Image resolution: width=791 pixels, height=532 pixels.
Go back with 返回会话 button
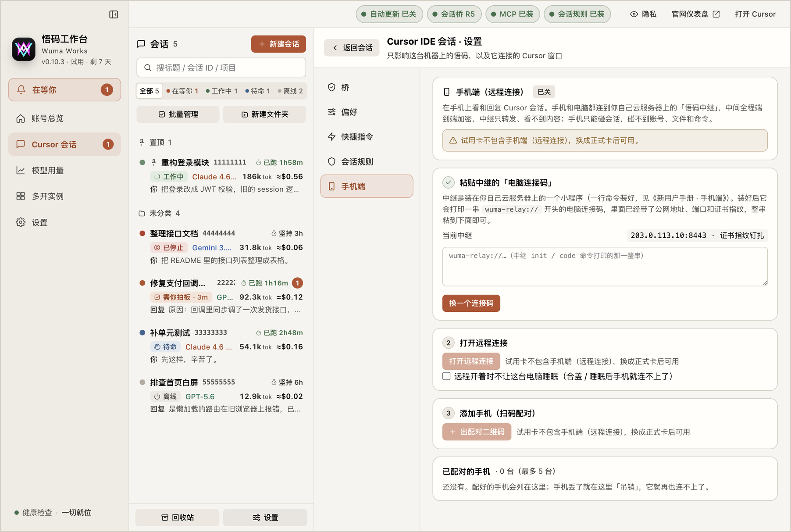point(352,47)
